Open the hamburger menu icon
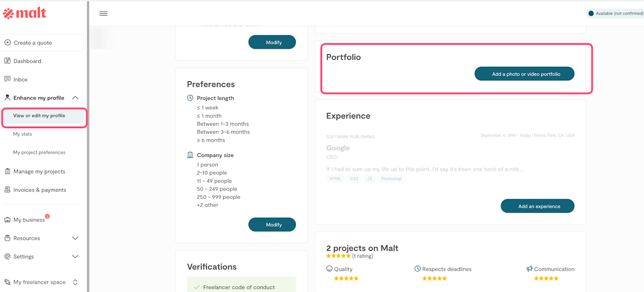 tap(104, 14)
